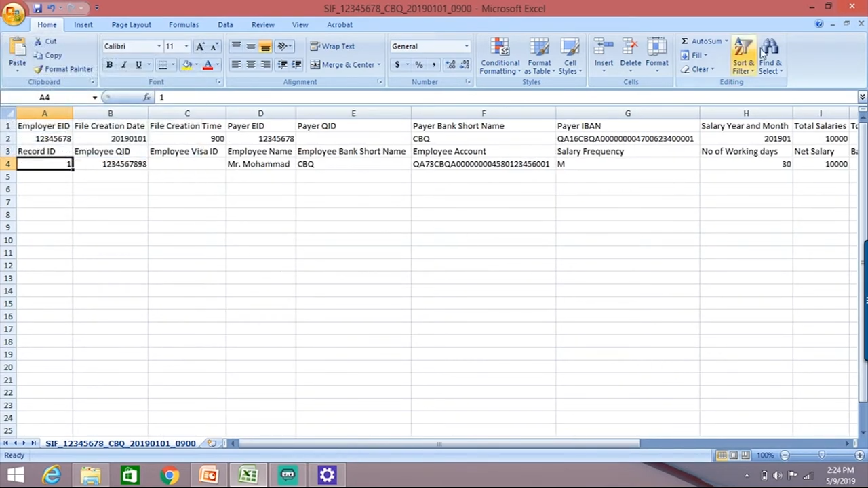Select cell with Mr. Mohammad

[x=260, y=164]
